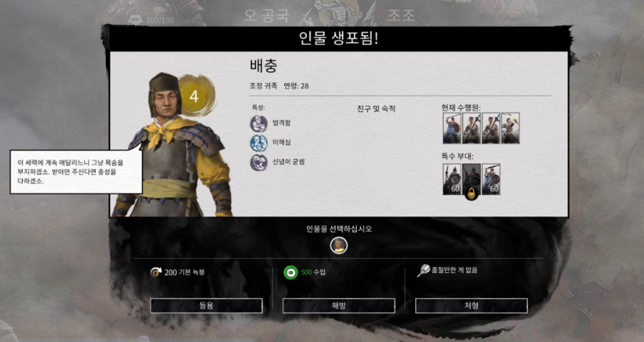Click the character name 배충
The width and height of the screenshot is (644, 342).
click(x=264, y=65)
